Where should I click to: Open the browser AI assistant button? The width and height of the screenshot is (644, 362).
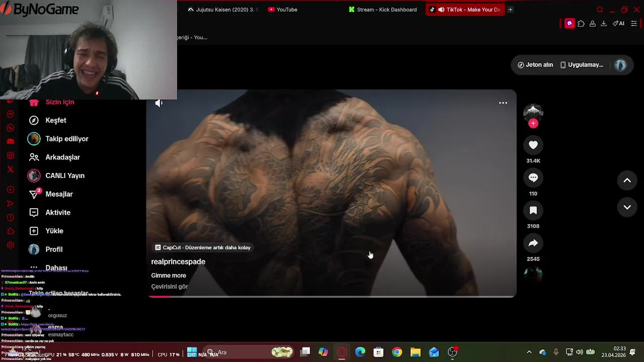pyautogui.click(x=618, y=23)
